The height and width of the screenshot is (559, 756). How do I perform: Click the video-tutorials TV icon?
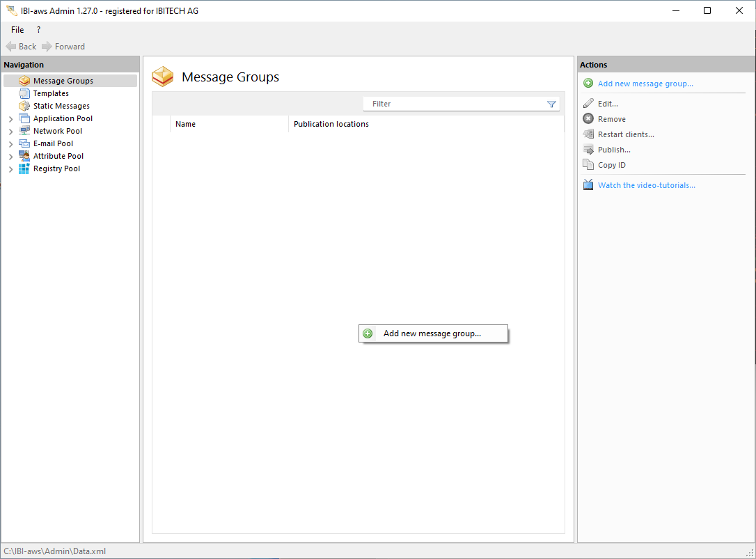click(588, 185)
